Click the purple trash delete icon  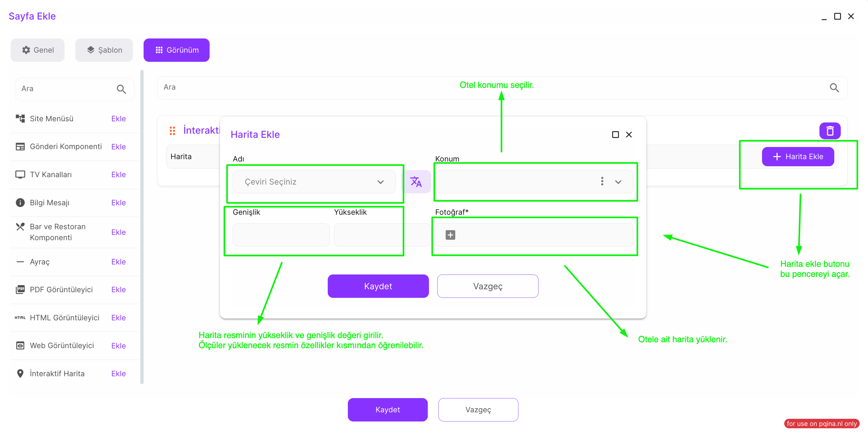click(830, 131)
